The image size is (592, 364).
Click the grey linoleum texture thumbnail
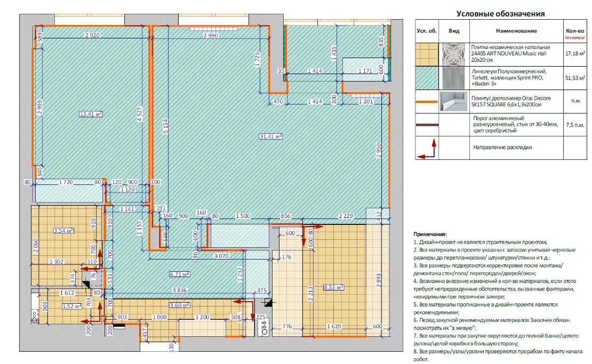454,78
